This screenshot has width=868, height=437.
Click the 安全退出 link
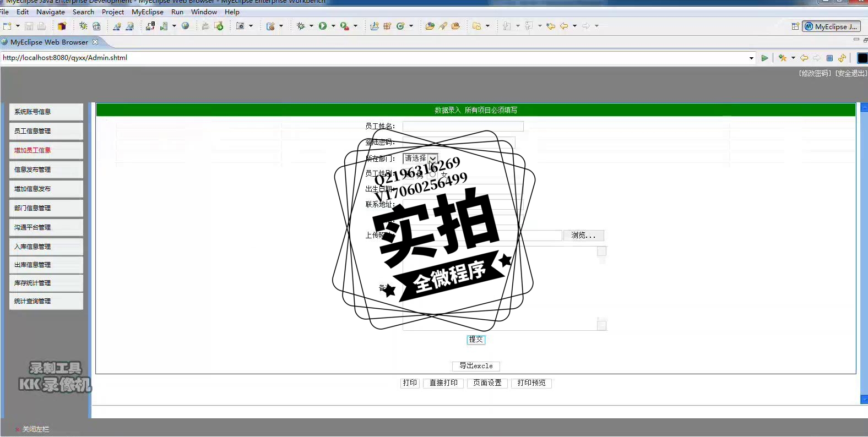[x=851, y=73]
